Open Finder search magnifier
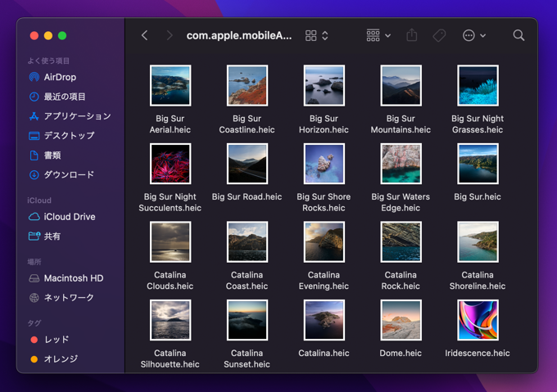This screenshot has height=392, width=557. [x=519, y=35]
